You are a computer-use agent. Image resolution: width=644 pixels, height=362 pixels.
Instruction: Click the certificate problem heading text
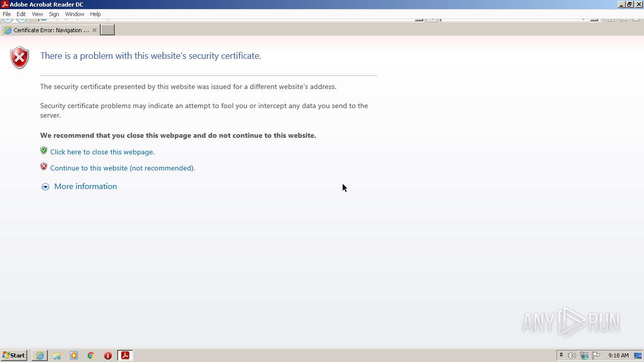150,56
